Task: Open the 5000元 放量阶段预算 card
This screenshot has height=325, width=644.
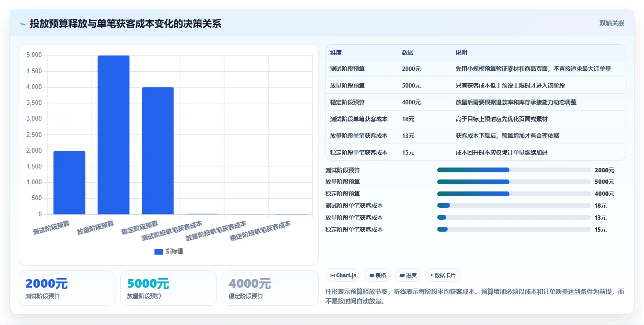Action: (x=169, y=288)
